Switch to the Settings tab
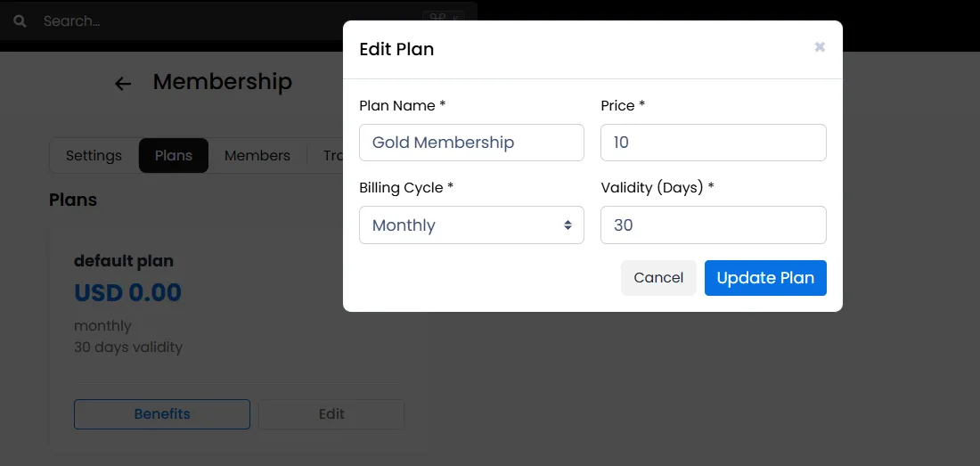 (x=94, y=156)
